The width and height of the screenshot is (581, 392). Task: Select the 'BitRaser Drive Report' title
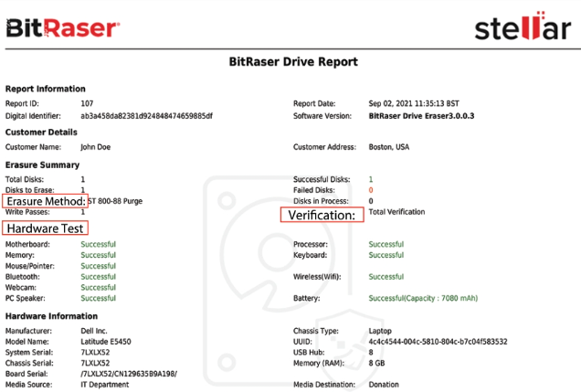[x=293, y=61]
